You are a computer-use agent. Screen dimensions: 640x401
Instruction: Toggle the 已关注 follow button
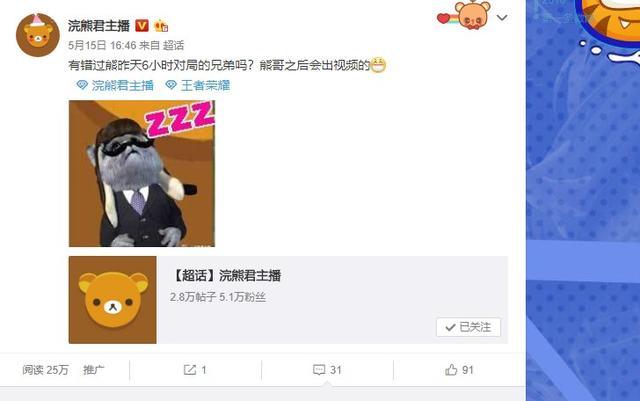[468, 327]
